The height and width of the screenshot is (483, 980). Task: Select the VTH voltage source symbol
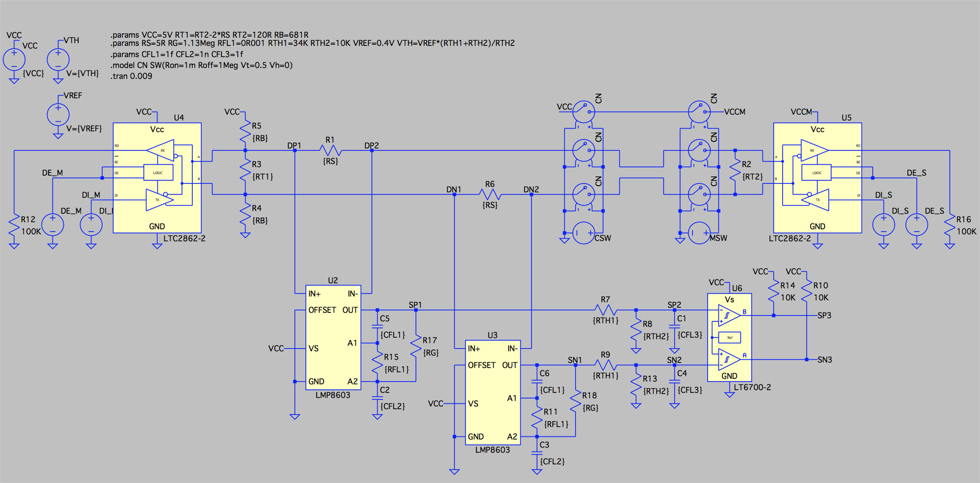tap(58, 59)
